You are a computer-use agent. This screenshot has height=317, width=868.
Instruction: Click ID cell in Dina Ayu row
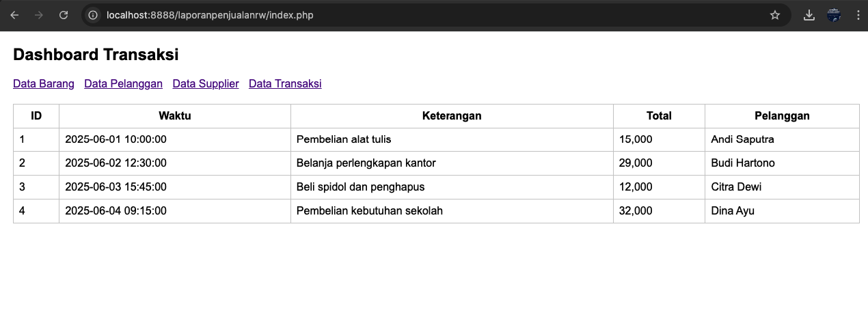point(36,211)
